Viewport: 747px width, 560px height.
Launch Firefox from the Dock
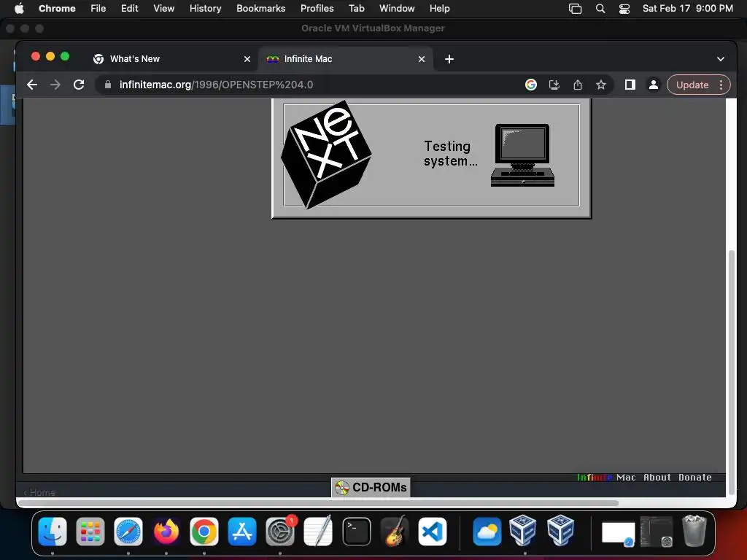pos(166,532)
